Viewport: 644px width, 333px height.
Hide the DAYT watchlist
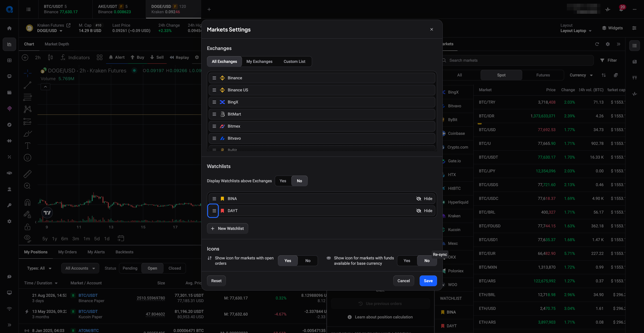[424, 211]
